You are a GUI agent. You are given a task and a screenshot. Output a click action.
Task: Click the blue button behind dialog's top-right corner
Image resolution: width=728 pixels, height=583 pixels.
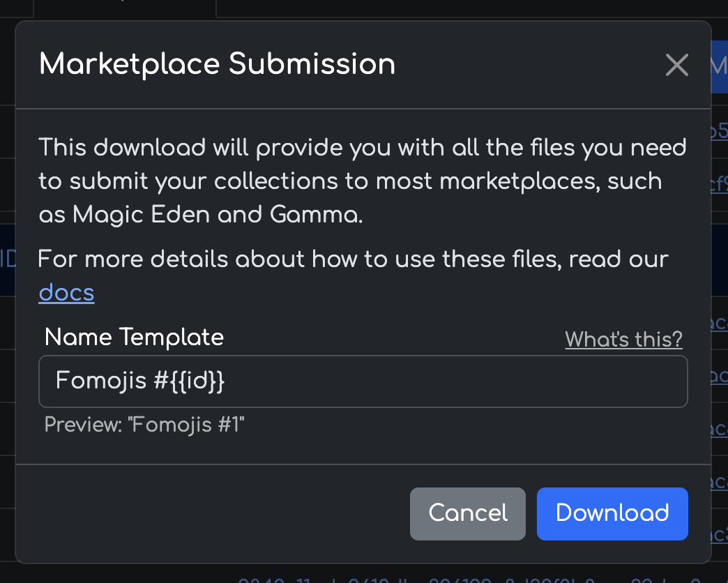[719, 66]
